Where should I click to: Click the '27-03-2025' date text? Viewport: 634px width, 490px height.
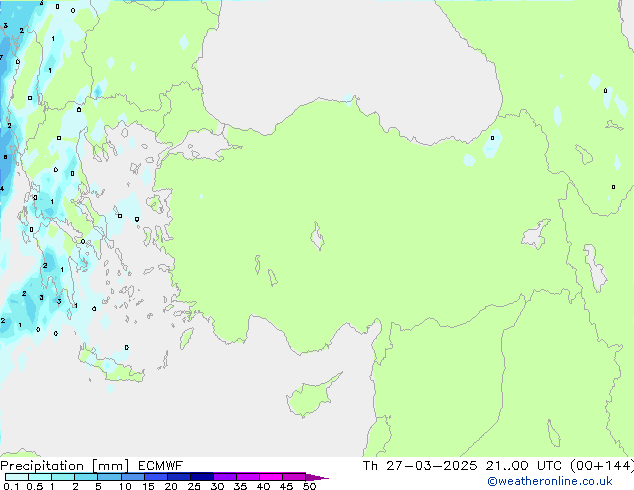coord(431,466)
